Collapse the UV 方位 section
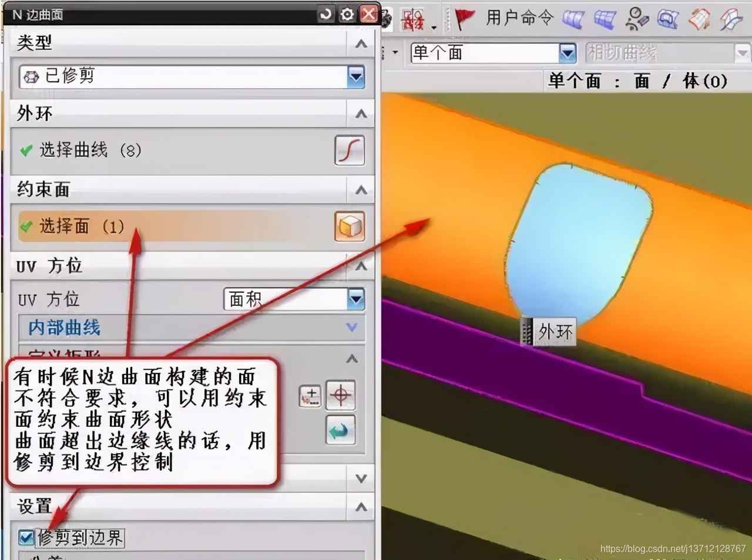This screenshot has height=560, width=752. tap(361, 266)
